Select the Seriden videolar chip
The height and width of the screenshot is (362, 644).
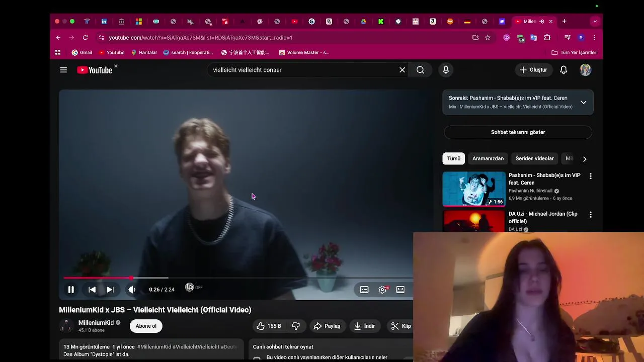click(x=534, y=158)
